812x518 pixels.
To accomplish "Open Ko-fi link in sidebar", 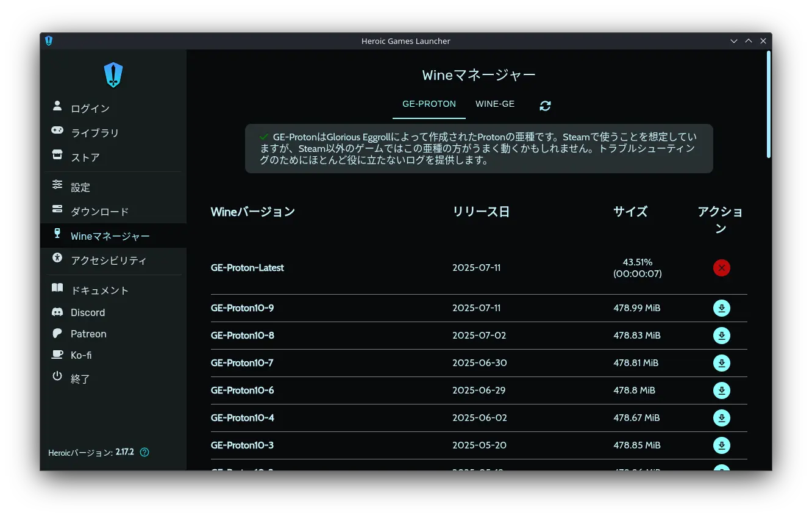I will [x=113, y=355].
